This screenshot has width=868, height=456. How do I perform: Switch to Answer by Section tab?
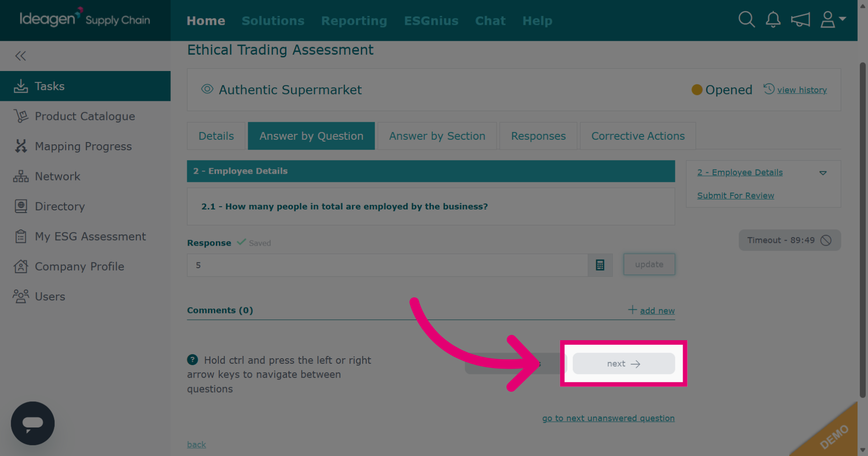point(437,136)
